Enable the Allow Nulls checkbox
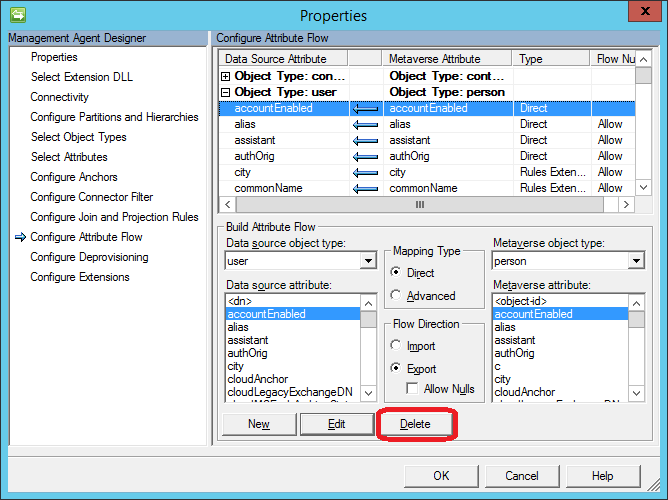This screenshot has width=668, height=500. pos(413,388)
